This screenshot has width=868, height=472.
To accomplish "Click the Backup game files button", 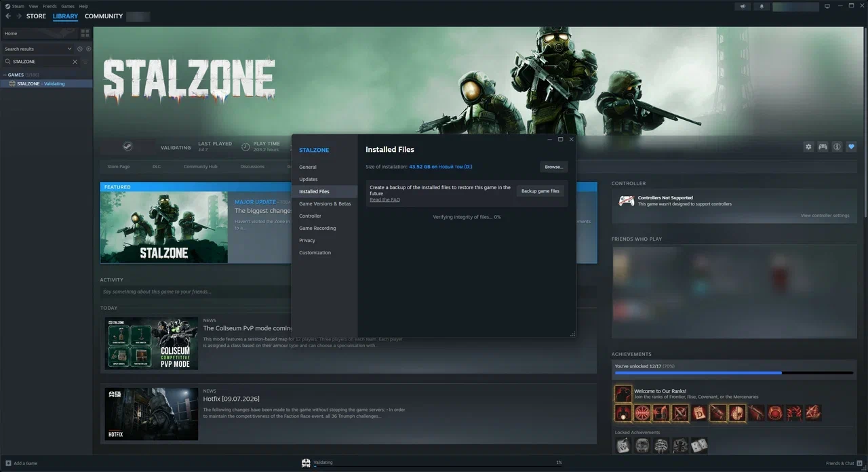I will [540, 191].
